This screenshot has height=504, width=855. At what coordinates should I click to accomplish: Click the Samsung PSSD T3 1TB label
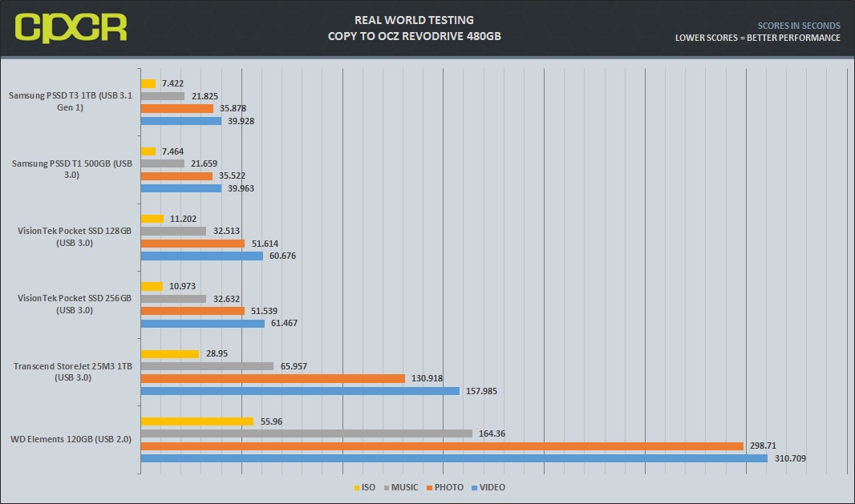point(71,101)
